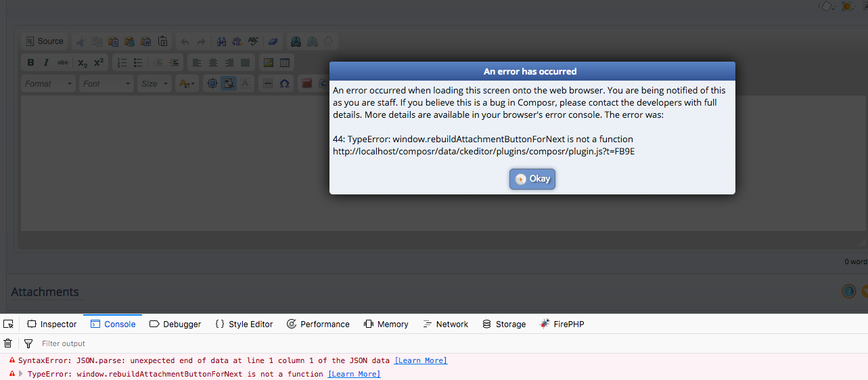Toggle bold formatting in the editor
The image size is (868, 380).
point(30,62)
